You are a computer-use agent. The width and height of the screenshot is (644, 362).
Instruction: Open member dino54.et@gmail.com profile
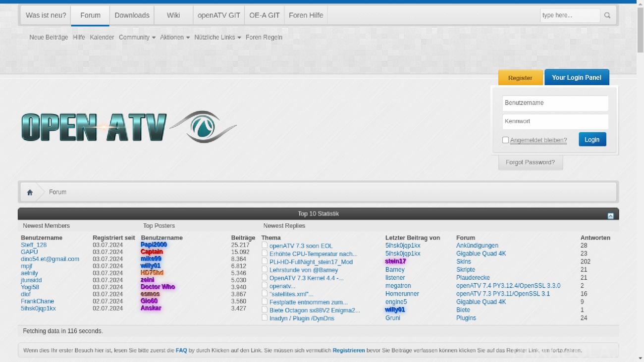pyautogui.click(x=50, y=259)
